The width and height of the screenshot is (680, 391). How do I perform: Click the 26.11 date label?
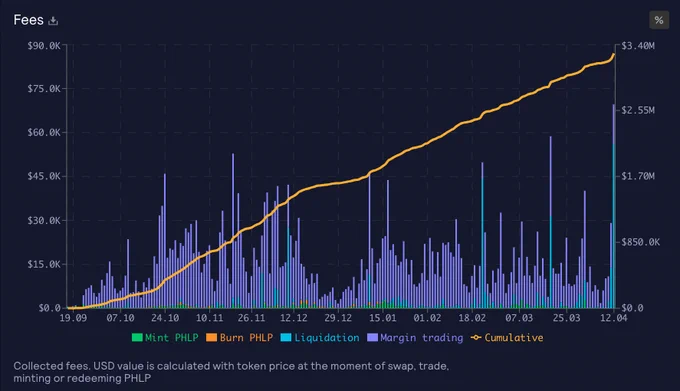coord(251,318)
